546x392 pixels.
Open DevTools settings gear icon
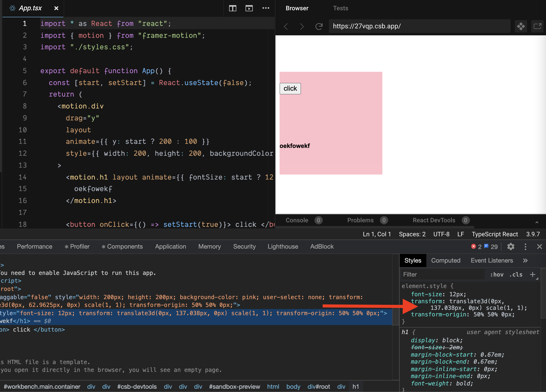pos(511,246)
